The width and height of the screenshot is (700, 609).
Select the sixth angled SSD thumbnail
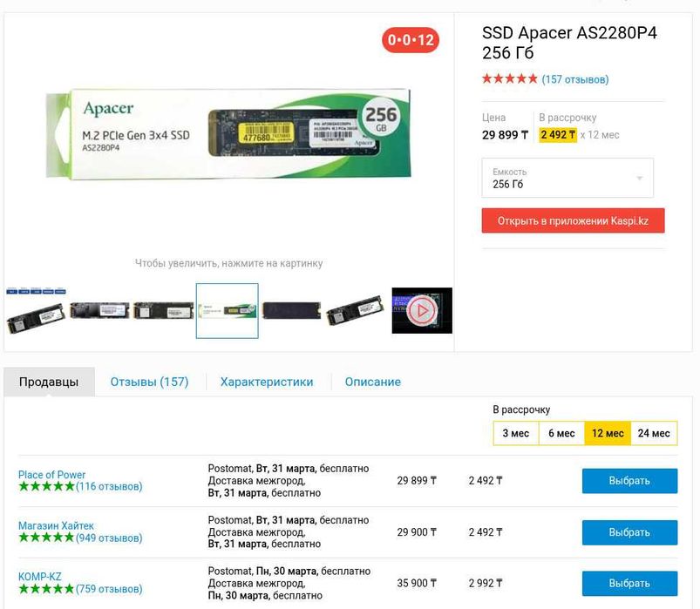click(x=355, y=310)
